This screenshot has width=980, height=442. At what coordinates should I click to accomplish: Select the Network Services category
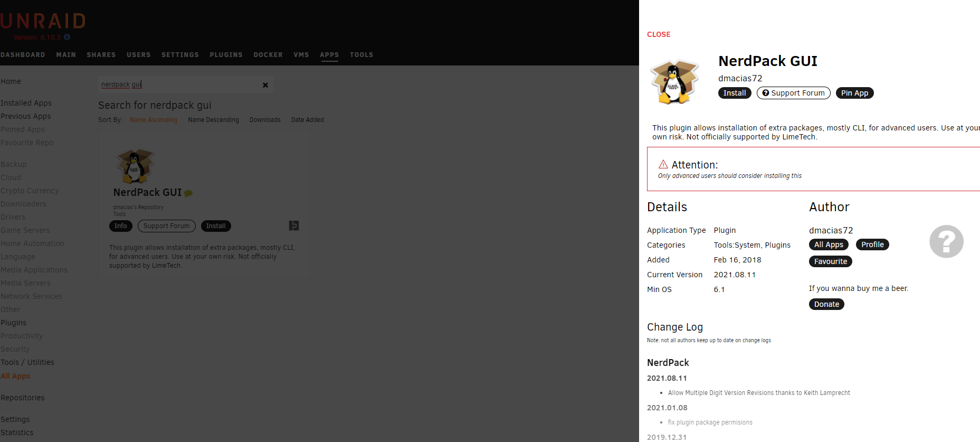click(31, 296)
